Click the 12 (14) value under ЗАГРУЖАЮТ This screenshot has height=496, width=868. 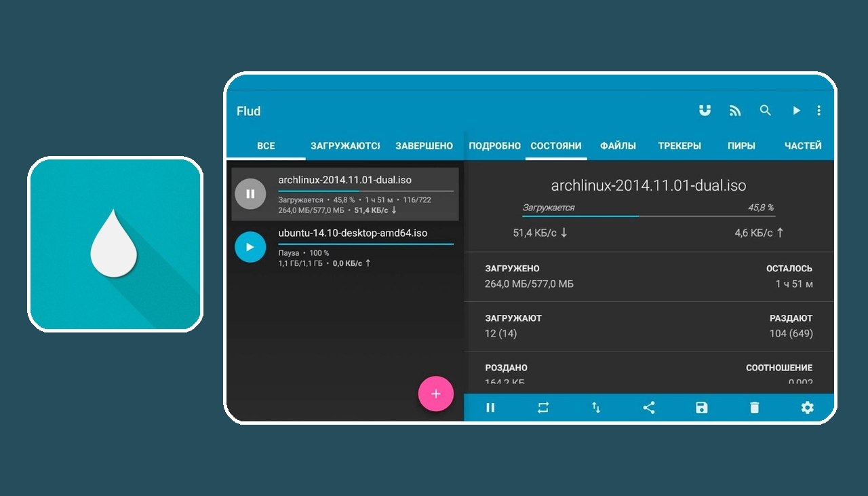tap(500, 333)
